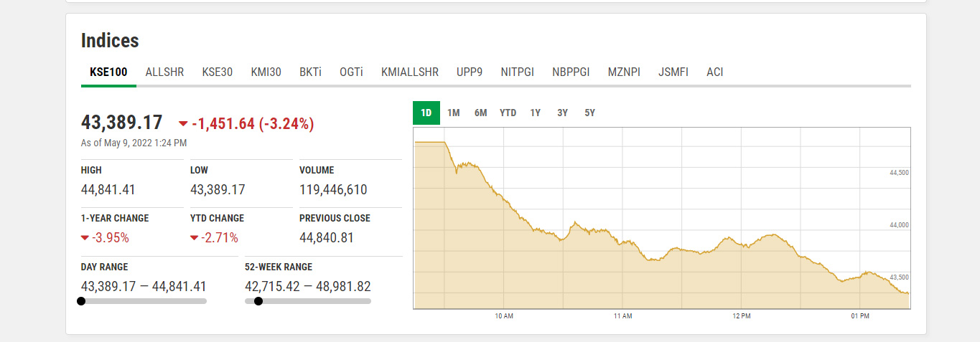Switch to the NITPGI tab
The height and width of the screenshot is (342, 980).
[x=518, y=72]
